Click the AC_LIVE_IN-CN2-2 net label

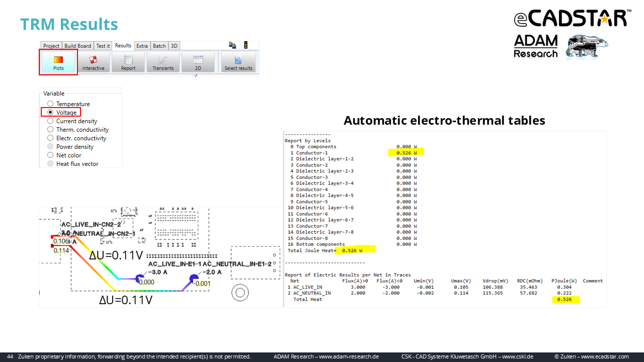[x=91, y=225]
